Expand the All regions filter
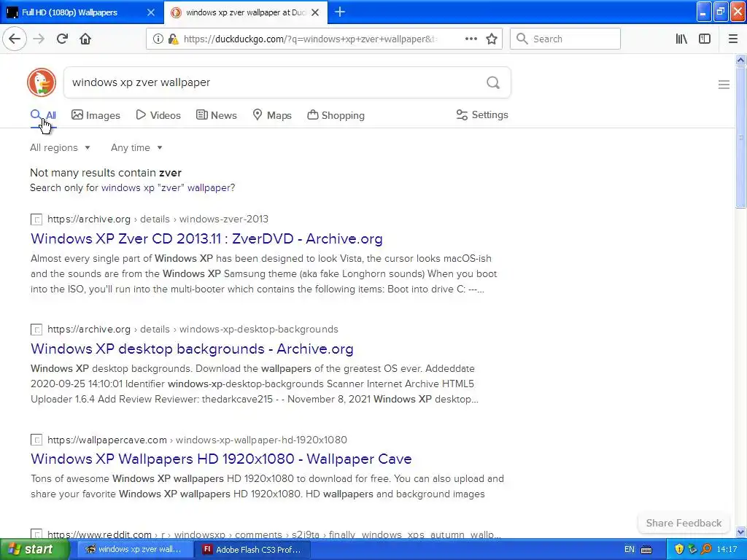This screenshot has height=560, width=747. click(x=60, y=147)
